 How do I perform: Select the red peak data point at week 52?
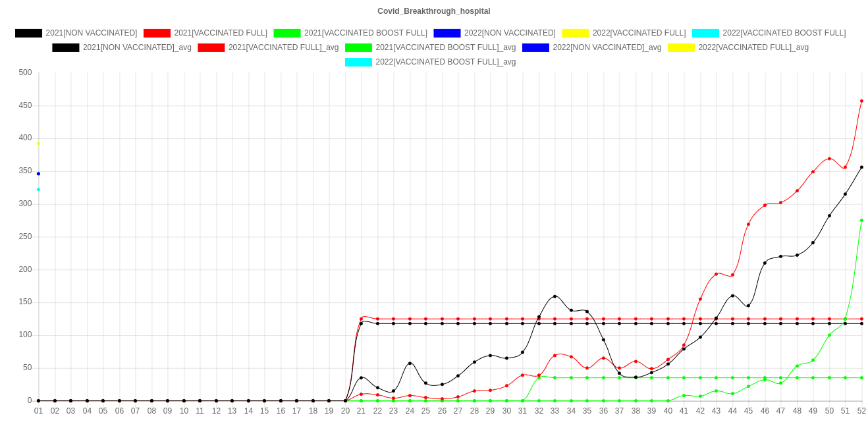coord(861,101)
